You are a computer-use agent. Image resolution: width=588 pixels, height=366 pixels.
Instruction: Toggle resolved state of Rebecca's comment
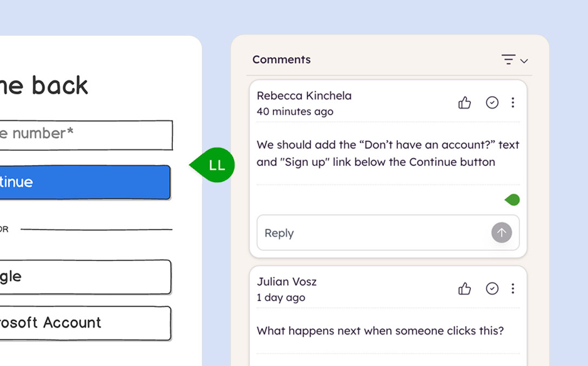[492, 102]
